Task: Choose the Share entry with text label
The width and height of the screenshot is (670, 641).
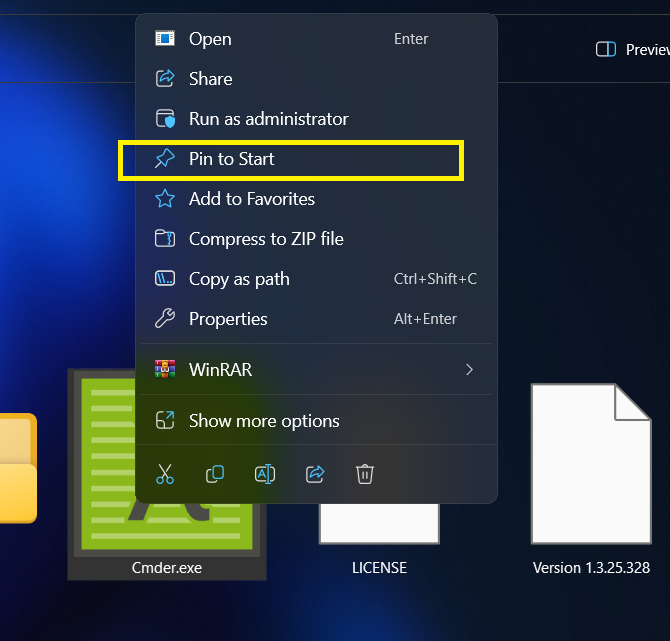Action: [x=210, y=79]
